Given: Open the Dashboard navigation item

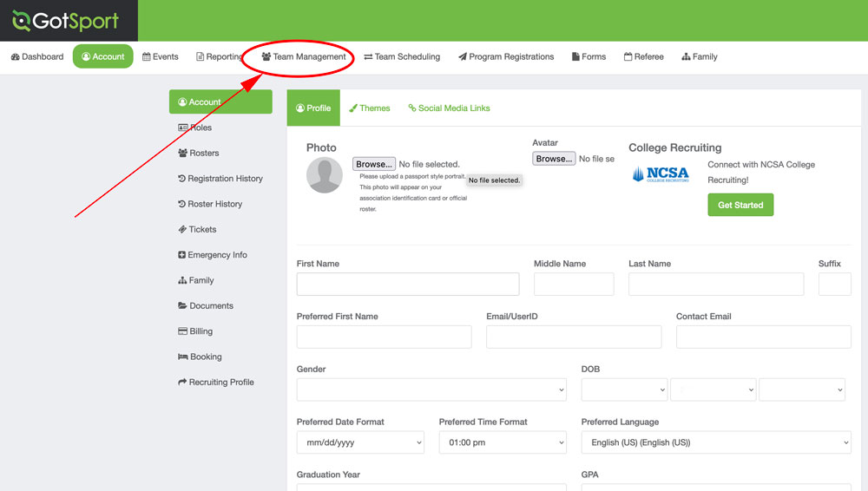Looking at the screenshot, I should pos(37,57).
